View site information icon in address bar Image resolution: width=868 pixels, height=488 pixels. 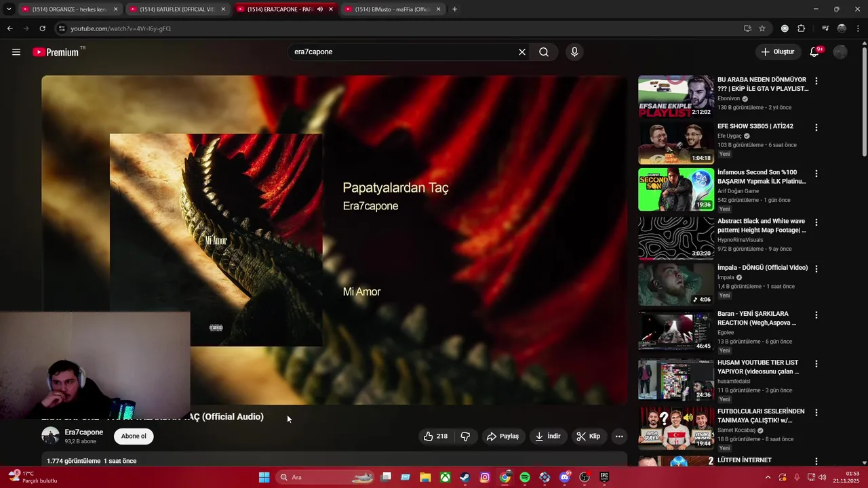click(x=62, y=28)
